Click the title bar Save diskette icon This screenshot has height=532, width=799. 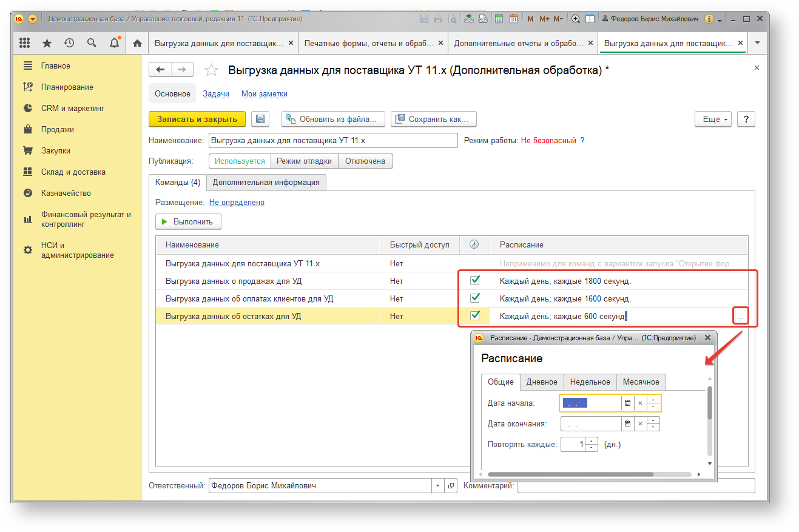[424, 19]
